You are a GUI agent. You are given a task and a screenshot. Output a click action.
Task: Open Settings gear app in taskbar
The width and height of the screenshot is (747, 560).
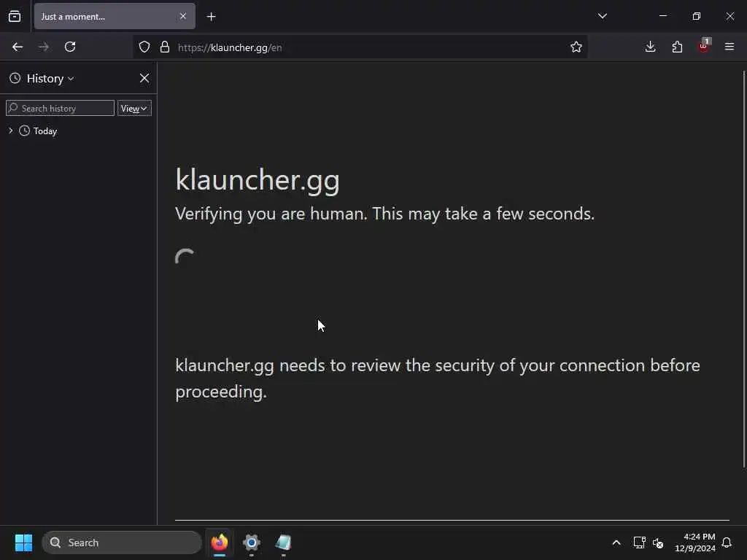252,542
